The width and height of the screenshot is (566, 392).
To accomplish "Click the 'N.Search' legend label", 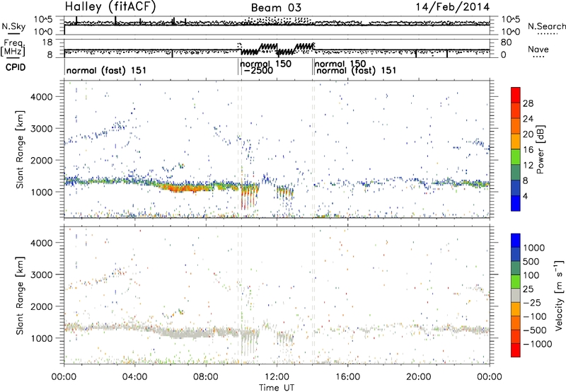I will click(546, 26).
